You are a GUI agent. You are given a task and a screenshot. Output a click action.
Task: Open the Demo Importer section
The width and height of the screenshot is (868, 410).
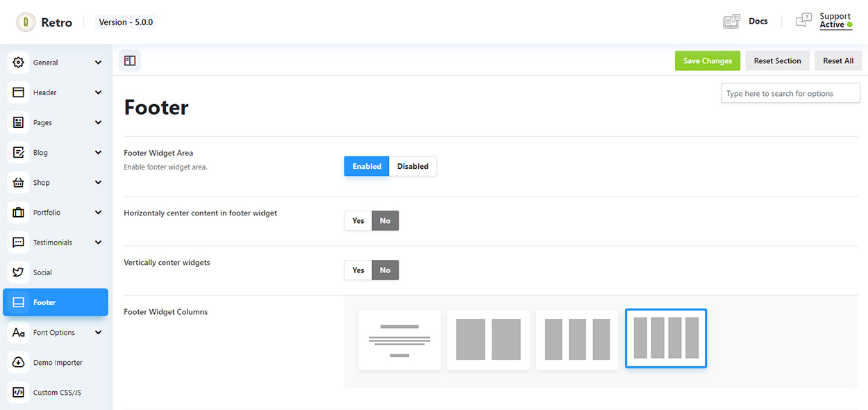(56, 363)
